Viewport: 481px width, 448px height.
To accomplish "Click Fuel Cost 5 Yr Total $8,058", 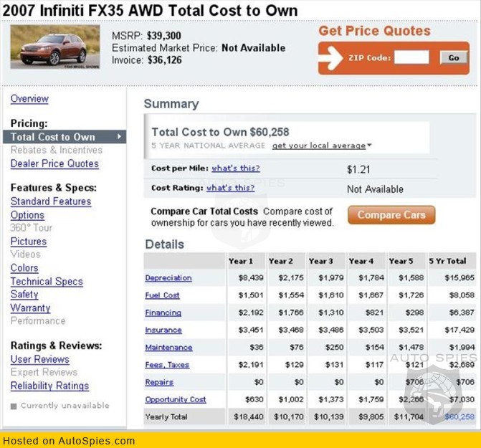I will click(462, 295).
